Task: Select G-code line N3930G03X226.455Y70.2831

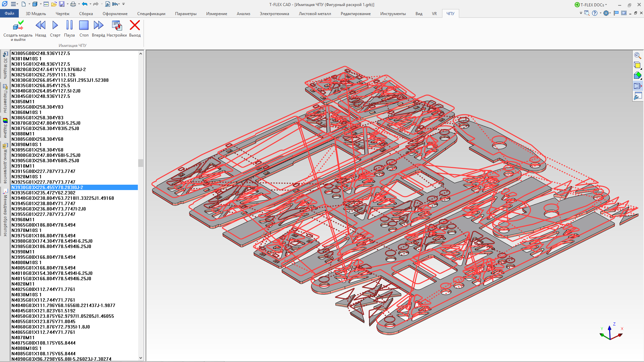Action: [74, 187]
